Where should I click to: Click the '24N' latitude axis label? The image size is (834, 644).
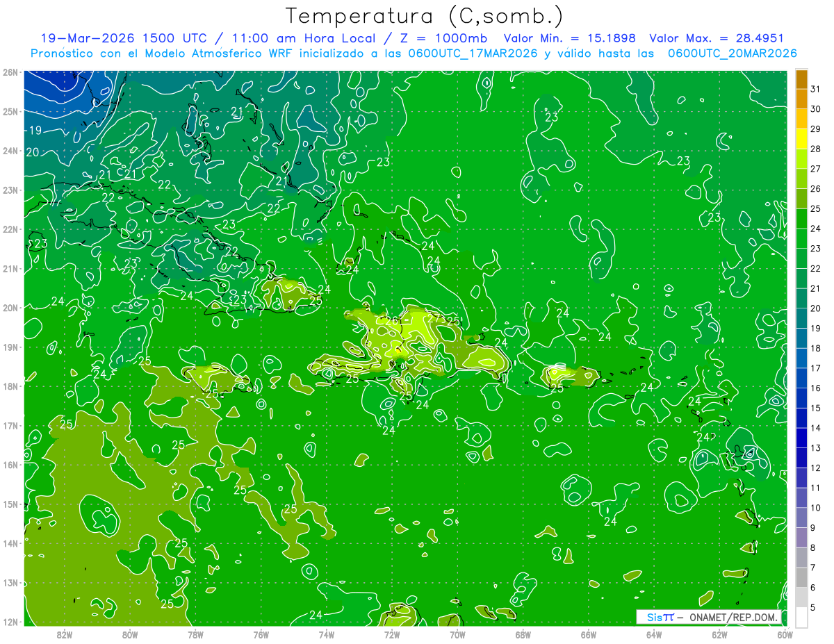coord(10,150)
